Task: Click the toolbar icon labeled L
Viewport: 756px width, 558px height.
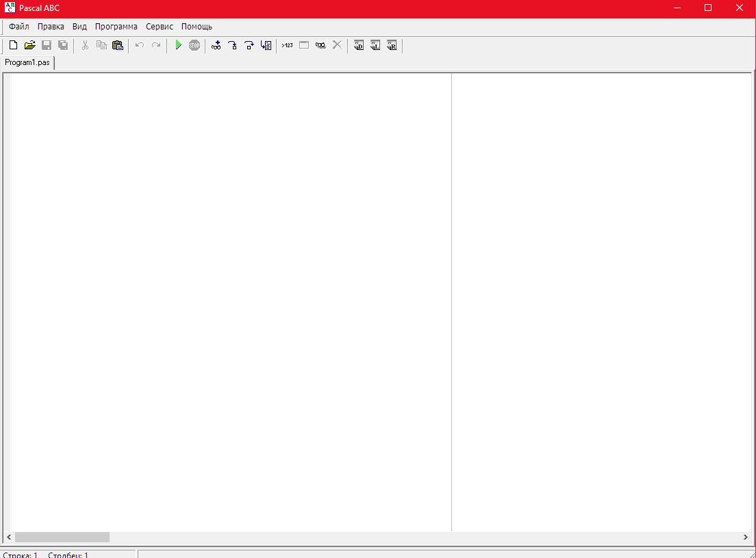Action: [x=375, y=46]
